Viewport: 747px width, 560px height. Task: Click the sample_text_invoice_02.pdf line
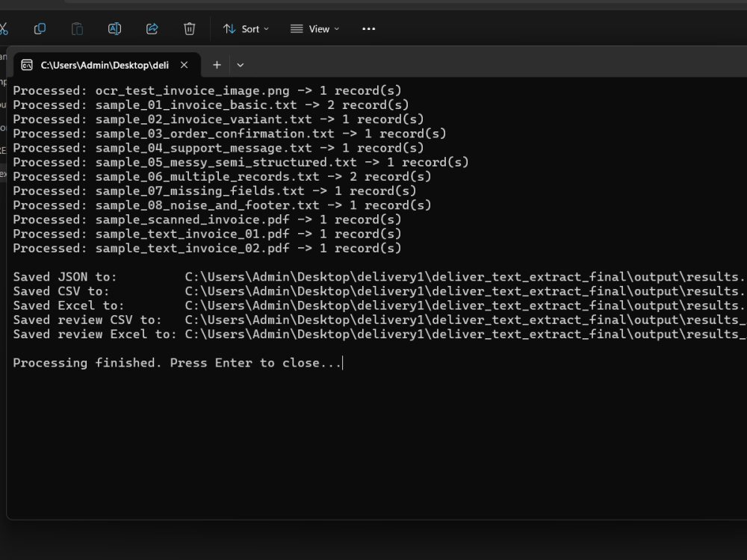[207, 248]
